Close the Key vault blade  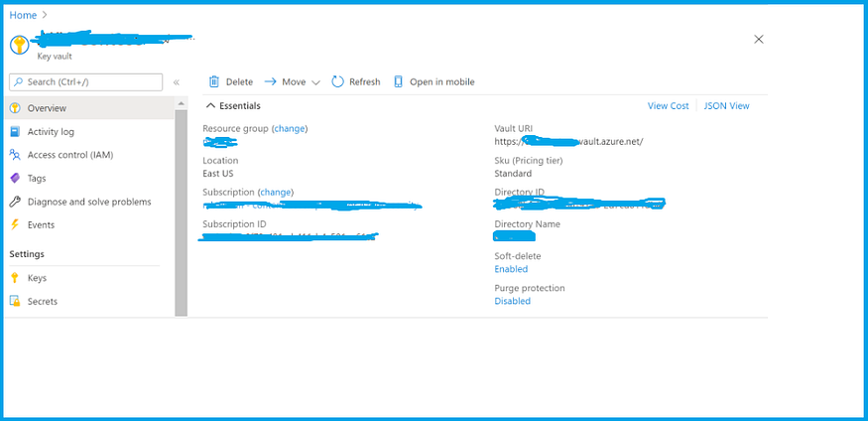pyautogui.click(x=759, y=39)
